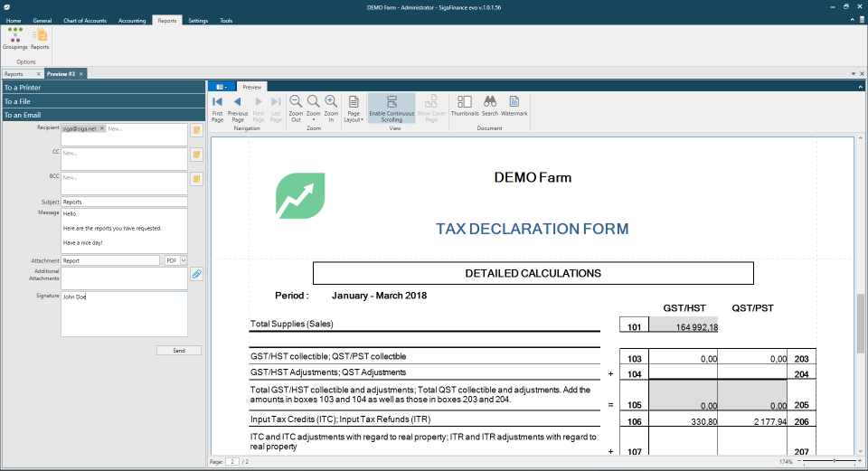This screenshot has width=868, height=471.
Task: Add additional attachment with paperclip icon
Action: (196, 274)
